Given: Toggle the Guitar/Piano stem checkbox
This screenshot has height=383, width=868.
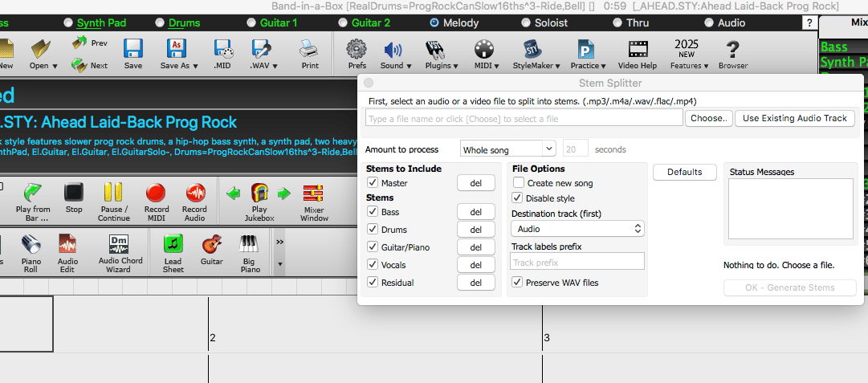Looking at the screenshot, I should (x=372, y=247).
